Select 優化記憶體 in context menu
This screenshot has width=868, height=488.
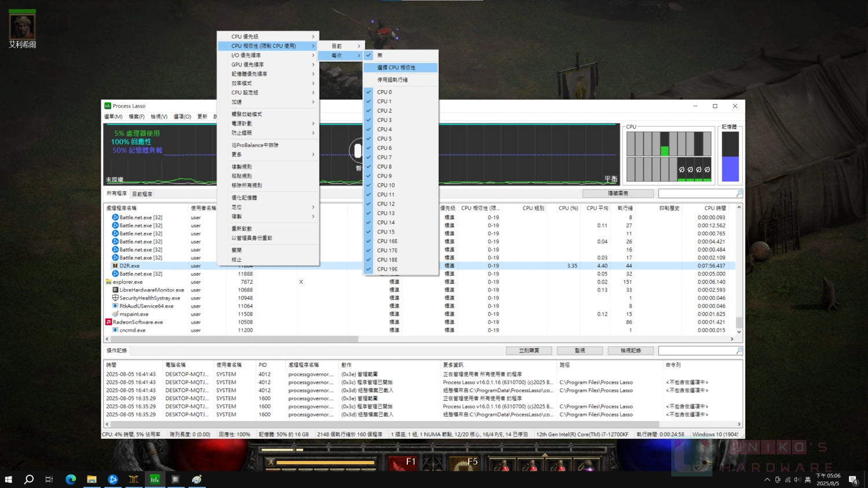click(268, 198)
